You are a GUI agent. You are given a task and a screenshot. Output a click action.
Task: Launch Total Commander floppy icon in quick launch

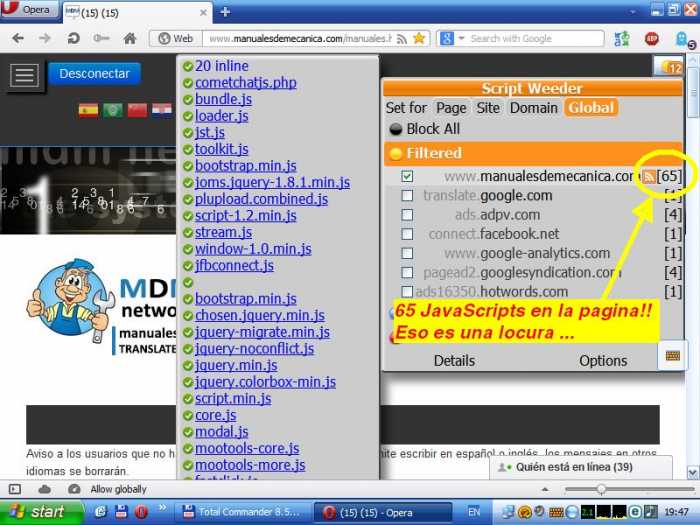pos(121,512)
